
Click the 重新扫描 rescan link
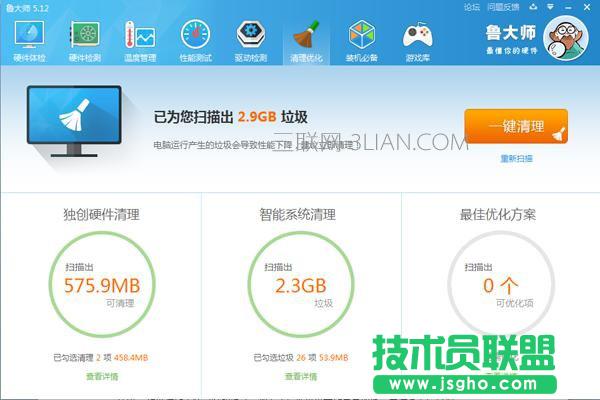(x=516, y=159)
